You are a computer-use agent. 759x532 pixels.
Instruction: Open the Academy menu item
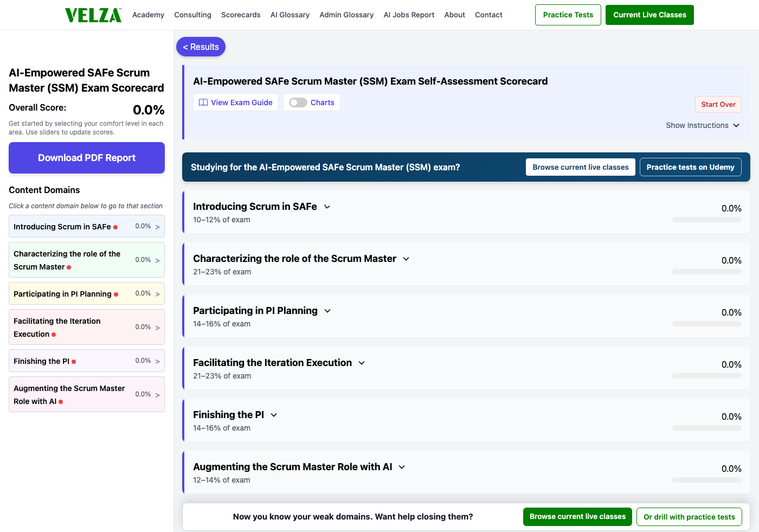tap(148, 15)
